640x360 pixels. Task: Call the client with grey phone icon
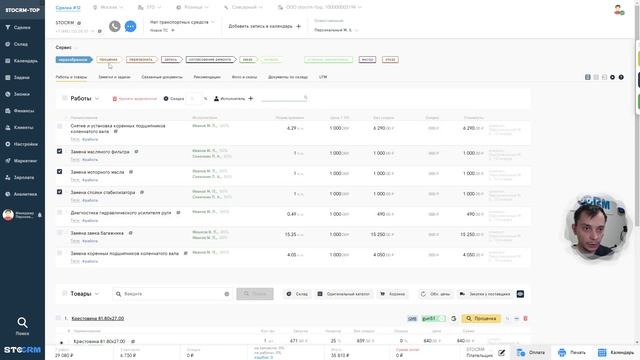115,26
